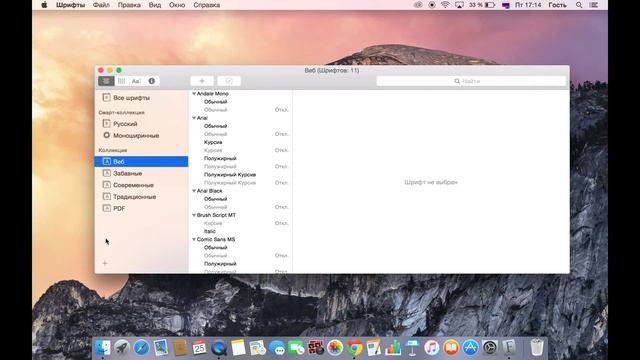Launch Safari from the Dock

[x=141, y=348]
